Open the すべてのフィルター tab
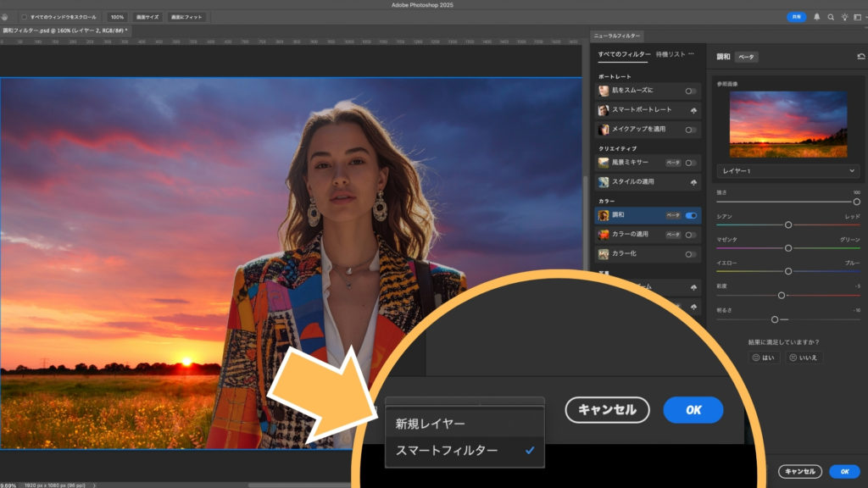This screenshot has width=868, height=488. 624,54
